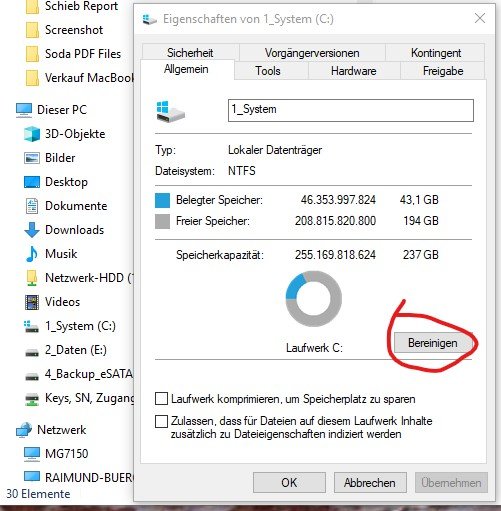The image size is (501, 511).
Task: Click the Bereinigen button
Action: click(433, 343)
